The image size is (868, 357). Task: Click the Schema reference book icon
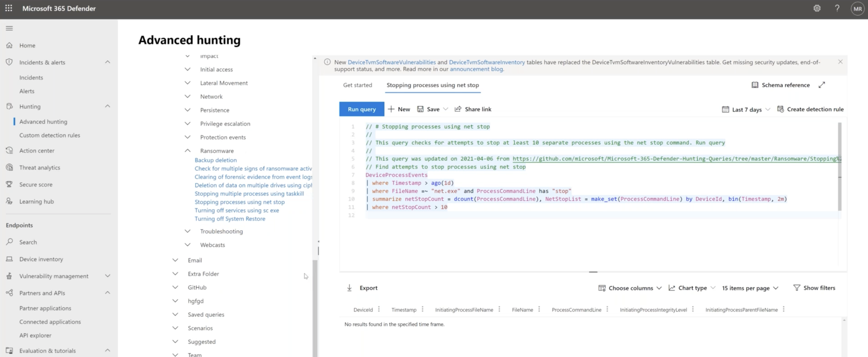pyautogui.click(x=755, y=85)
